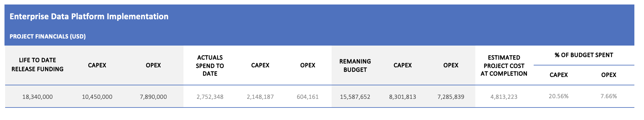Select the PROJECT FINANCIALS (USD) heading

(x=47, y=36)
